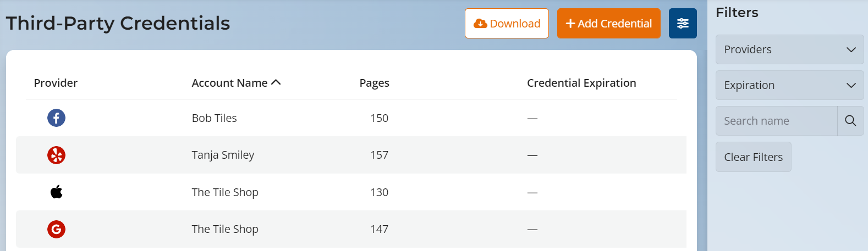Focus the Search name input field
The image size is (868, 251).
pyautogui.click(x=776, y=121)
